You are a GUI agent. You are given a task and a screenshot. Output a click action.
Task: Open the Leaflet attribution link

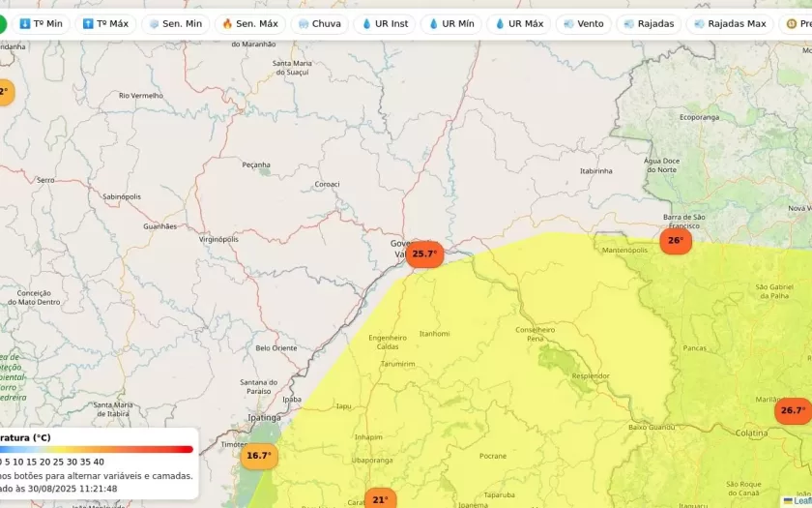click(x=800, y=500)
